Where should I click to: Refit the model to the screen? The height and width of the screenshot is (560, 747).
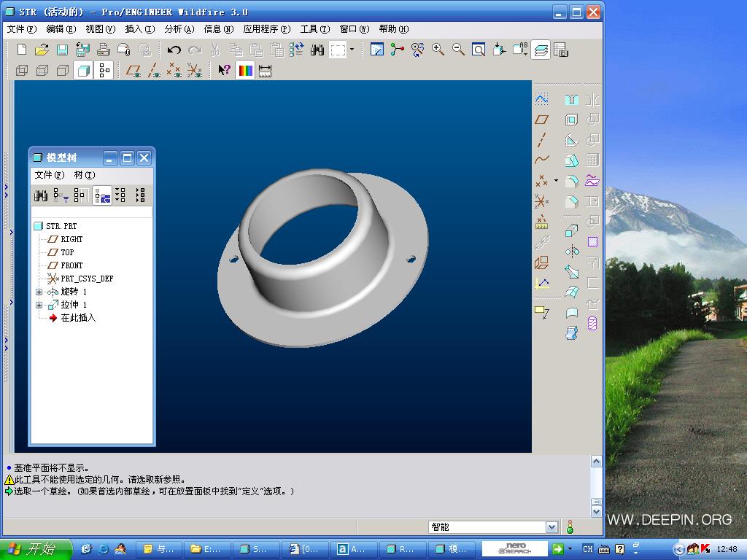tap(479, 50)
